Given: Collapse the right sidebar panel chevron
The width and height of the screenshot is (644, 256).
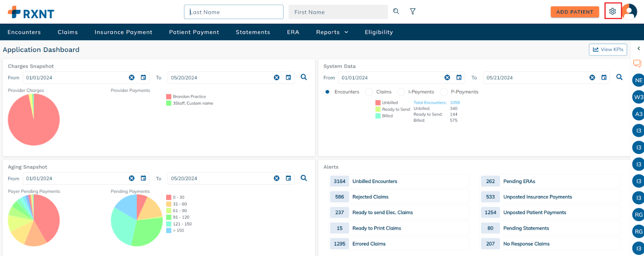Looking at the screenshot, I should point(638,48).
